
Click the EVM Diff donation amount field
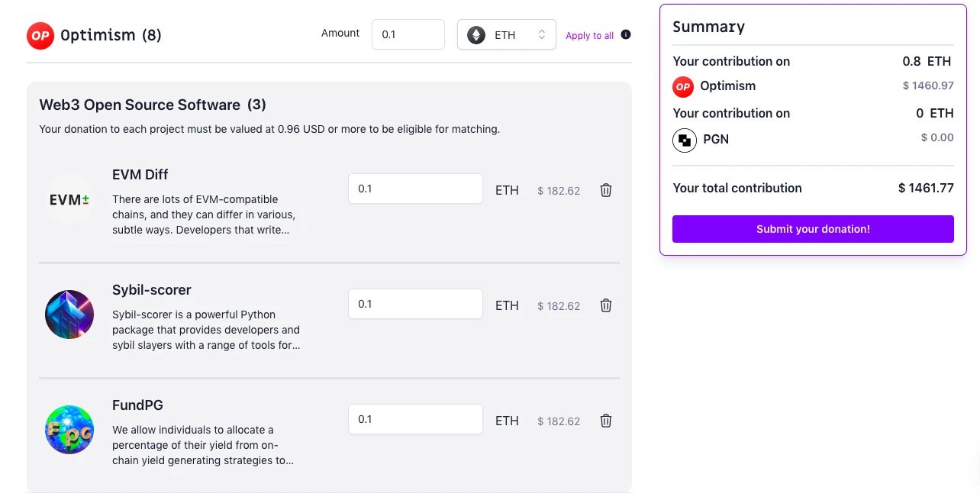pyautogui.click(x=415, y=189)
